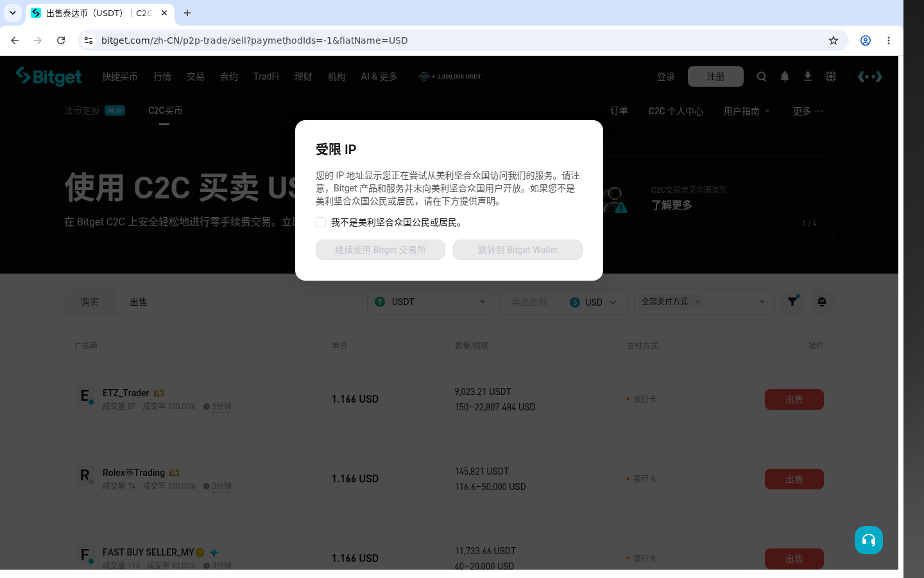Click Rolex Trading avatar icon

[85, 476]
